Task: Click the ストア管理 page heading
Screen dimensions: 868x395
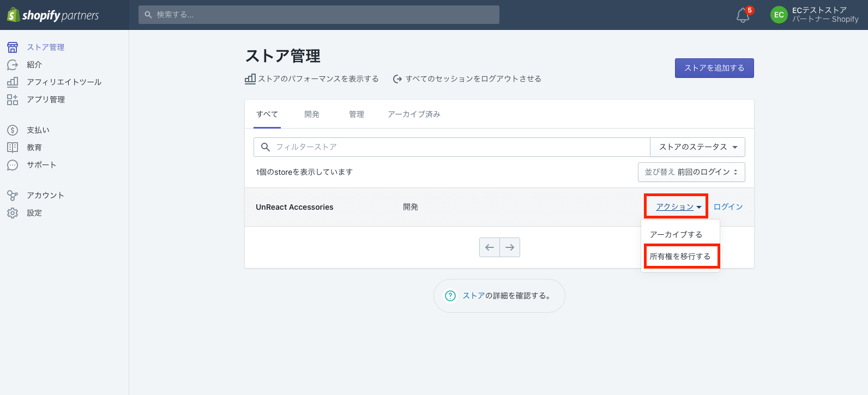Action: coord(283,56)
